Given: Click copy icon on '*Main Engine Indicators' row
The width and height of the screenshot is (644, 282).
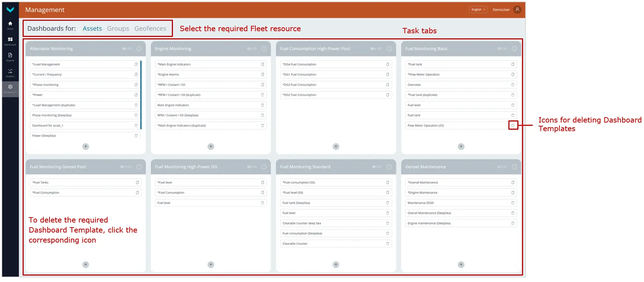Looking at the screenshot, I should point(262,64).
